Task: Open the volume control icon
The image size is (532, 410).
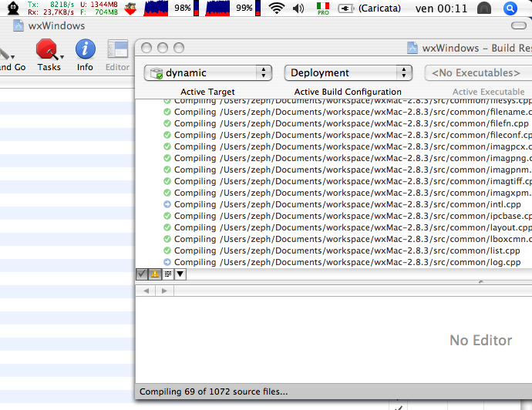Action: (298, 8)
